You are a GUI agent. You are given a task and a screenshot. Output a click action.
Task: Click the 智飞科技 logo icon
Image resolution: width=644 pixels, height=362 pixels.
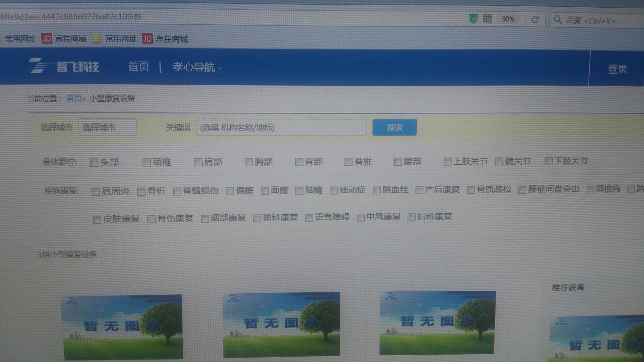[x=41, y=66]
